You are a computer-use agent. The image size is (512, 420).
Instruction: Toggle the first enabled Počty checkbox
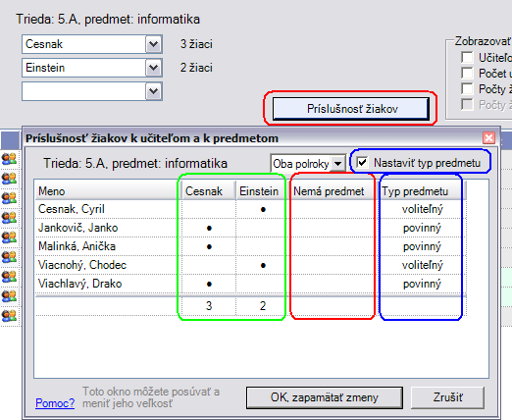click(467, 88)
